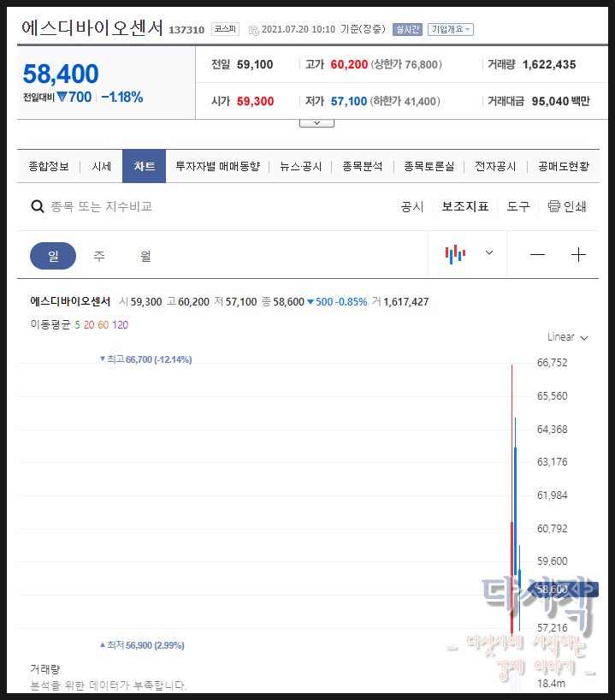Screen dimensions: 615x700
Task: Click the 고가 value 60,200
Action: [349, 65]
